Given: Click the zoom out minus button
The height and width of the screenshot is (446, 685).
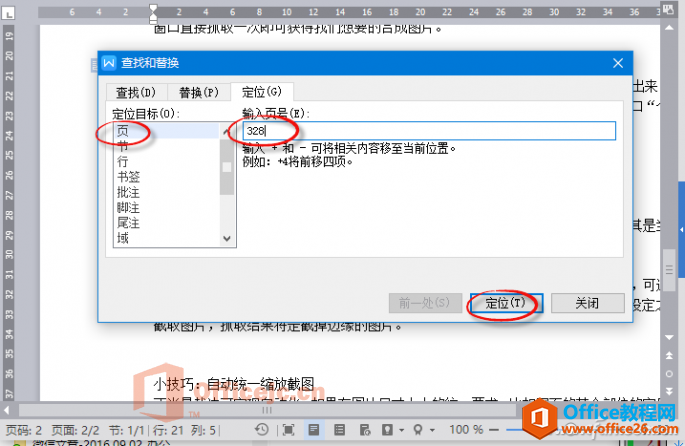Looking at the screenshot, I should 494,430.
